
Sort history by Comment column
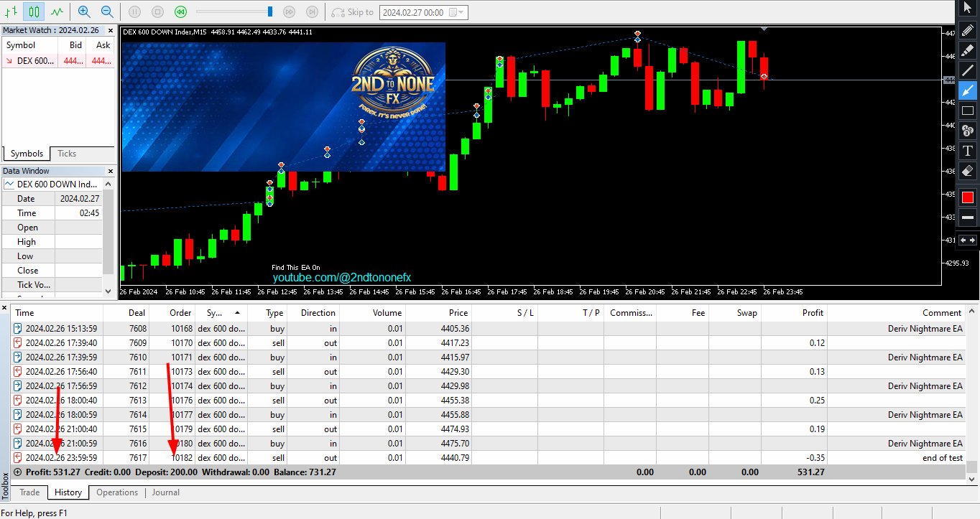point(897,313)
